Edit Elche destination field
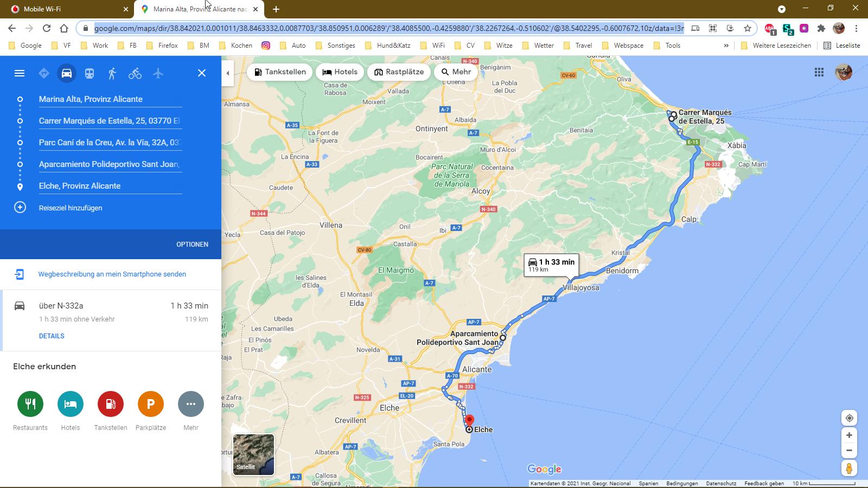This screenshot has width=868, height=488. 110,186
